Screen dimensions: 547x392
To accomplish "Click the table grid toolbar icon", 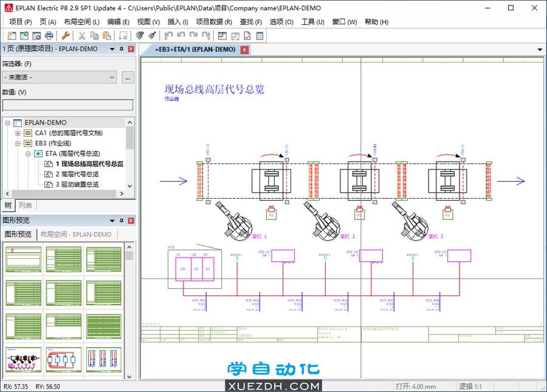I will [x=260, y=36].
